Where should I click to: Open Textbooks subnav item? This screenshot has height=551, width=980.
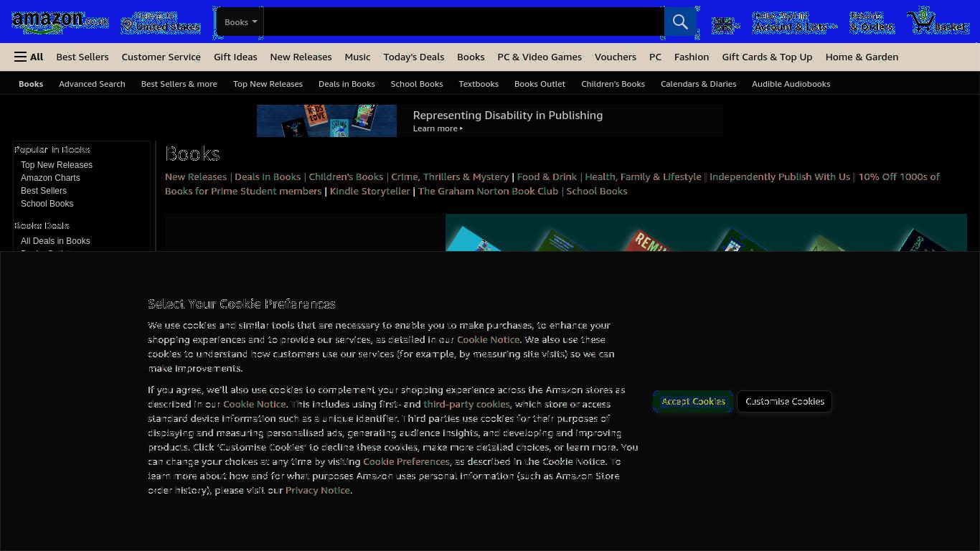pos(479,84)
